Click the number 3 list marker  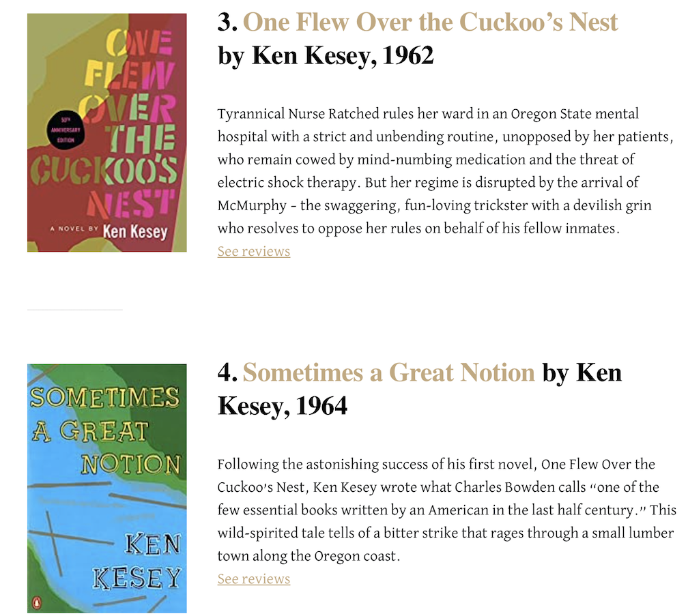227,23
